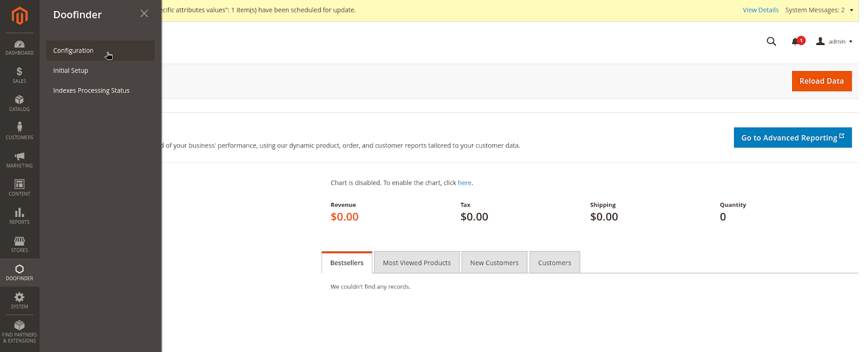Switch to Most Viewed Products tab

[417, 263]
